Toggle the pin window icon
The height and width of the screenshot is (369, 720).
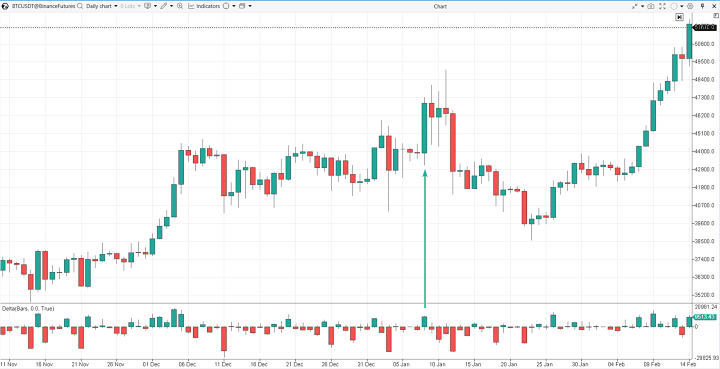(703, 6)
